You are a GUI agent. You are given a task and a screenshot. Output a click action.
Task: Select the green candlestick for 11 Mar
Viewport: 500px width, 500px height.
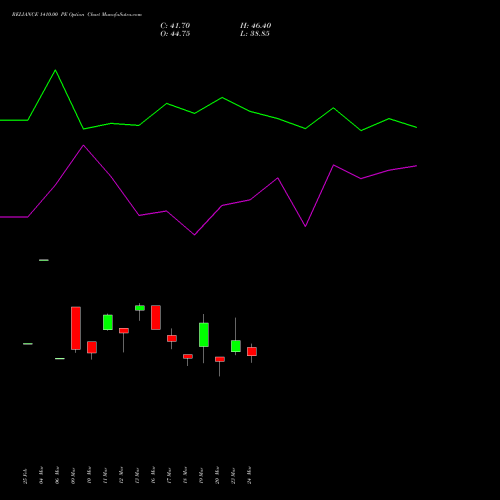click(108, 322)
